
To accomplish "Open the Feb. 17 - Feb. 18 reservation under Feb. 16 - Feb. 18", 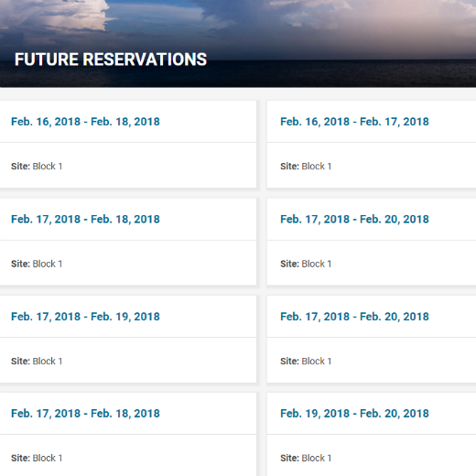I will click(x=85, y=220).
